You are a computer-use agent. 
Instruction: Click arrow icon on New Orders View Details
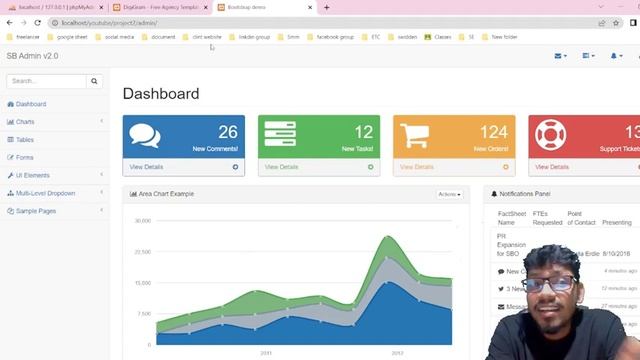point(506,167)
